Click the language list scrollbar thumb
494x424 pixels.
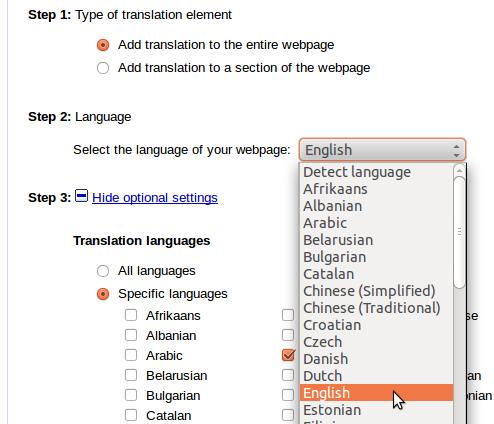click(x=460, y=233)
